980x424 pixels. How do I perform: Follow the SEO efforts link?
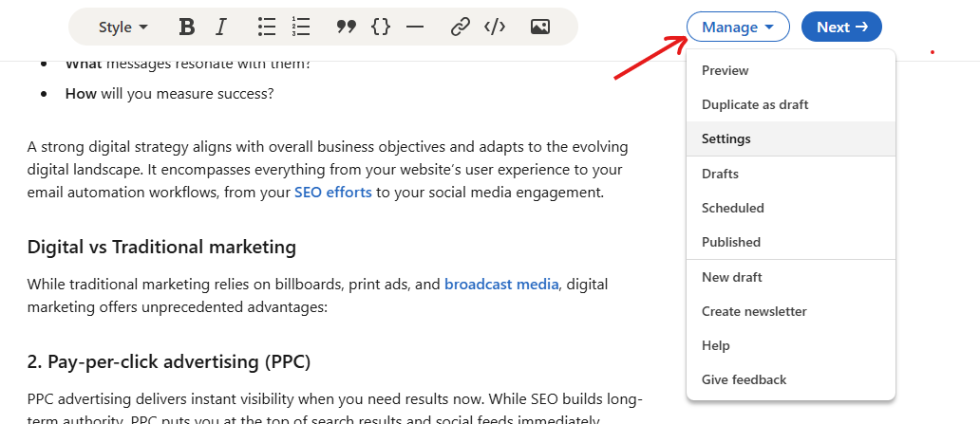click(333, 193)
